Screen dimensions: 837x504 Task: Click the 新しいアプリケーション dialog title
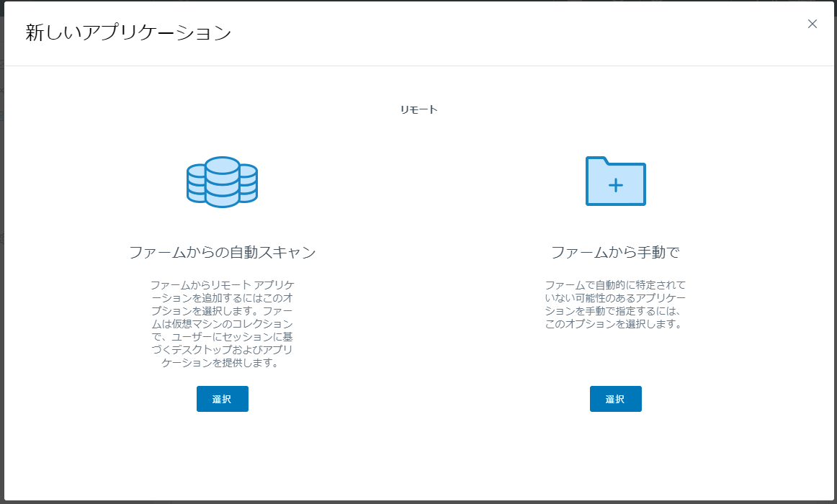[128, 33]
